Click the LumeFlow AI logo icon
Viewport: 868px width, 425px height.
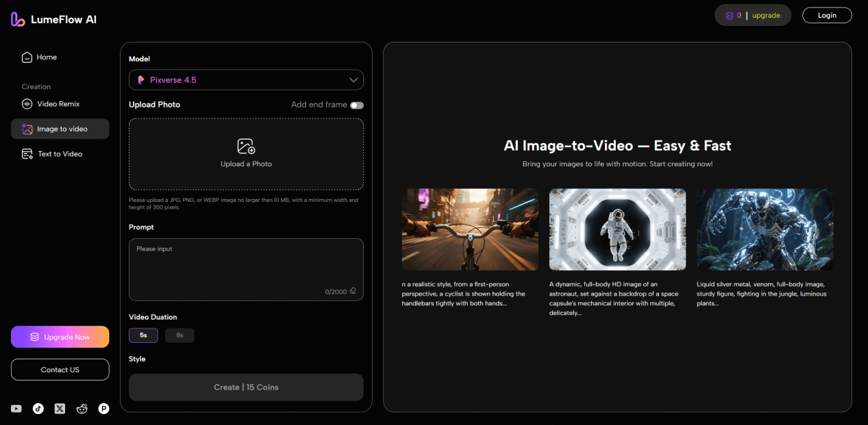pyautogui.click(x=18, y=20)
